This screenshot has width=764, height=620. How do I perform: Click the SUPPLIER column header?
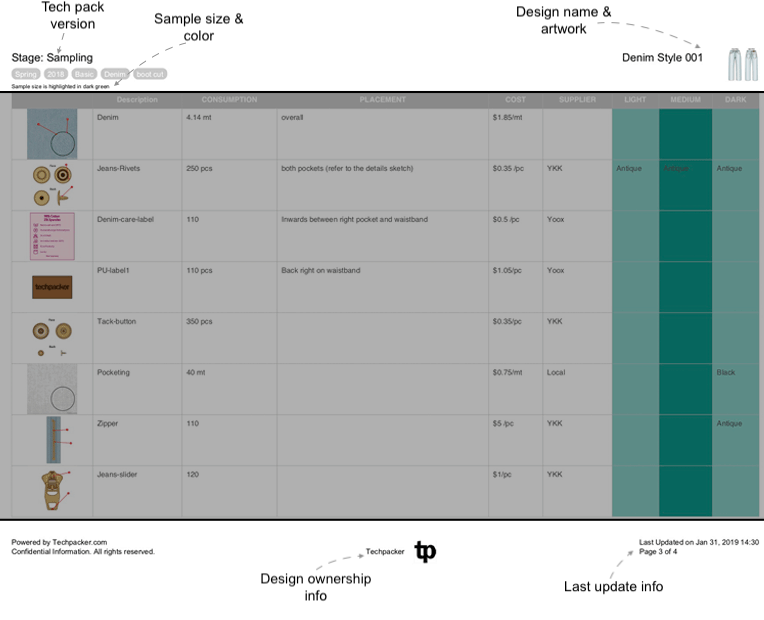click(x=577, y=99)
